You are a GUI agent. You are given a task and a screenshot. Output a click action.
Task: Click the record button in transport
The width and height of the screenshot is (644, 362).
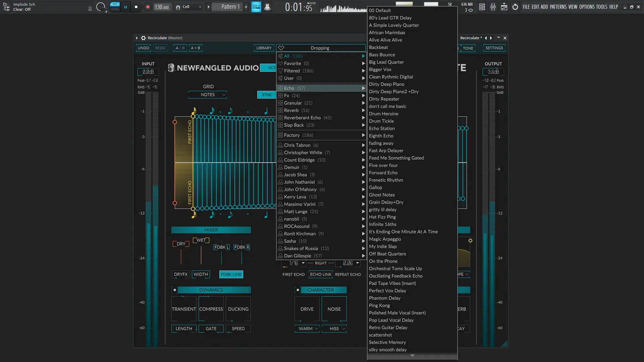pyautogui.click(x=148, y=7)
